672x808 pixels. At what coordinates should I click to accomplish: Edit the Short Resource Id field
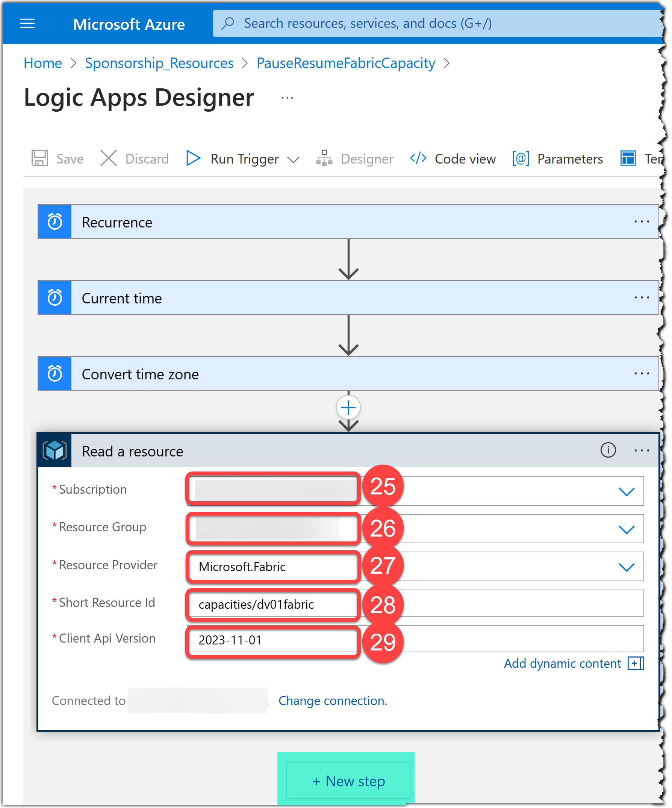click(x=415, y=603)
